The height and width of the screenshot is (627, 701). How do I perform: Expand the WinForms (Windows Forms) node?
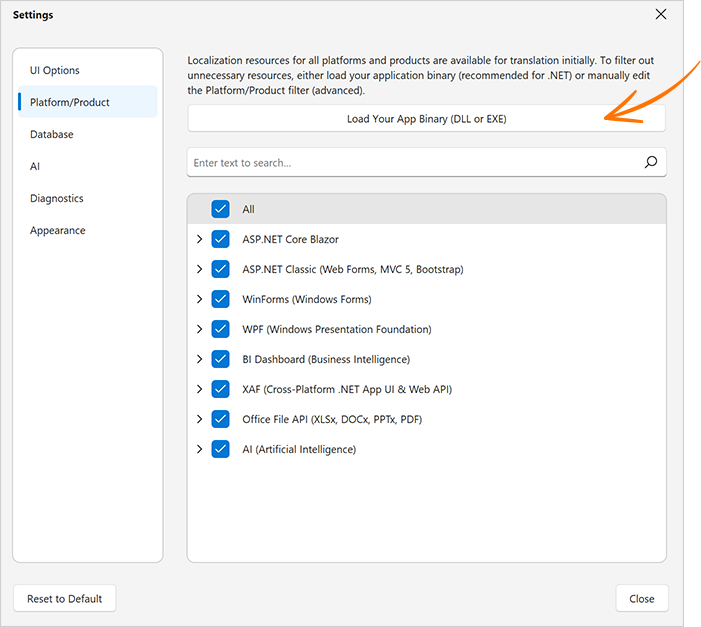coord(199,299)
